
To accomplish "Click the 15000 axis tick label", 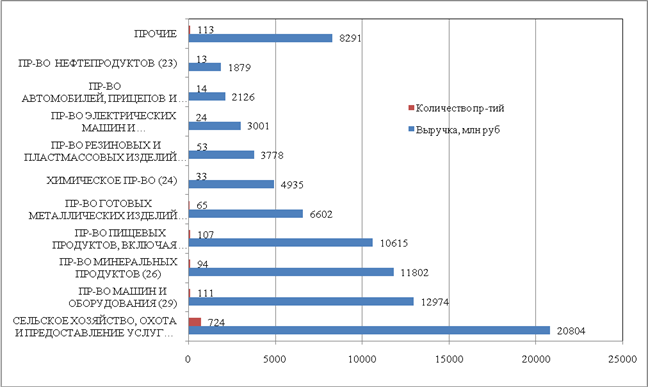I will (x=449, y=359).
